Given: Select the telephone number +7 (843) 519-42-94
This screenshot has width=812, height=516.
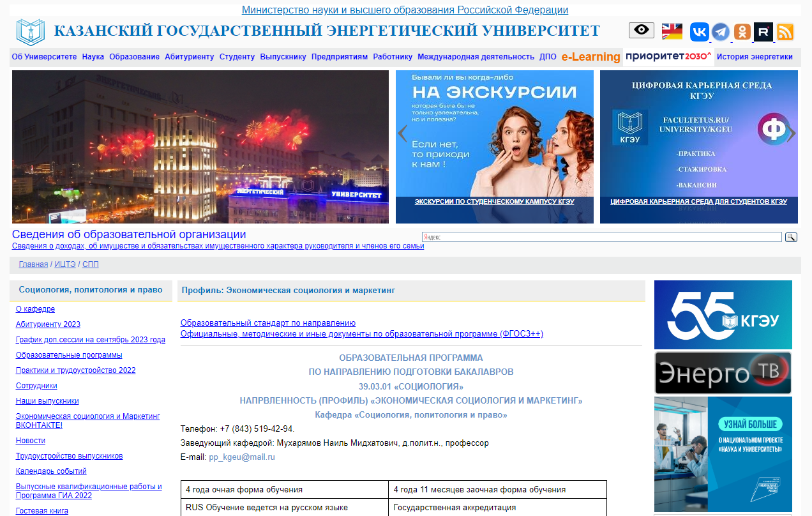Looking at the screenshot, I should pos(257,429).
